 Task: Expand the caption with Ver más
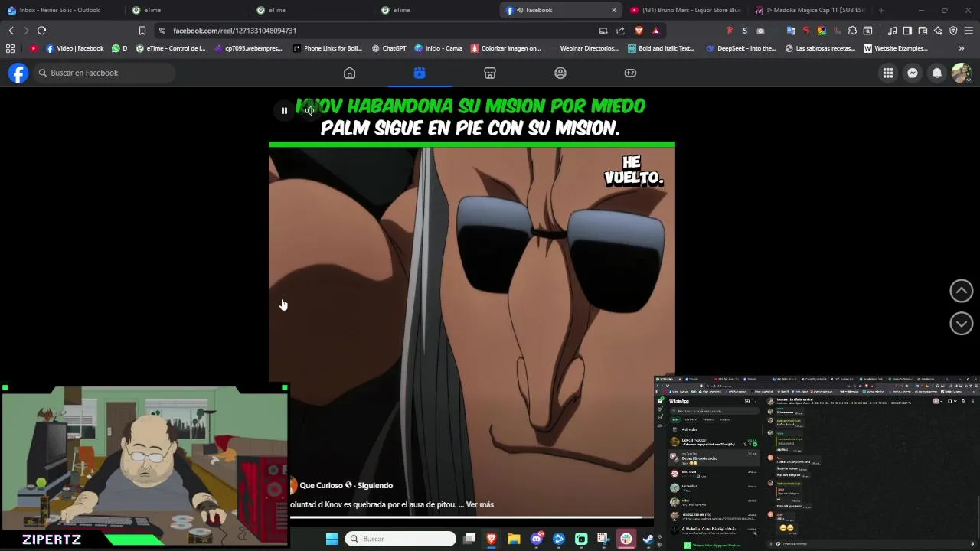pos(480,504)
